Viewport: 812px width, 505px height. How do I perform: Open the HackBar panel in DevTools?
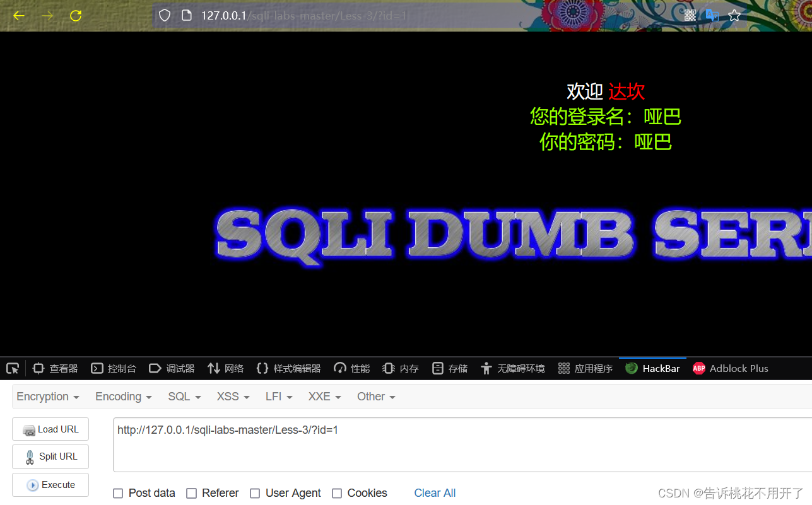[652, 368]
